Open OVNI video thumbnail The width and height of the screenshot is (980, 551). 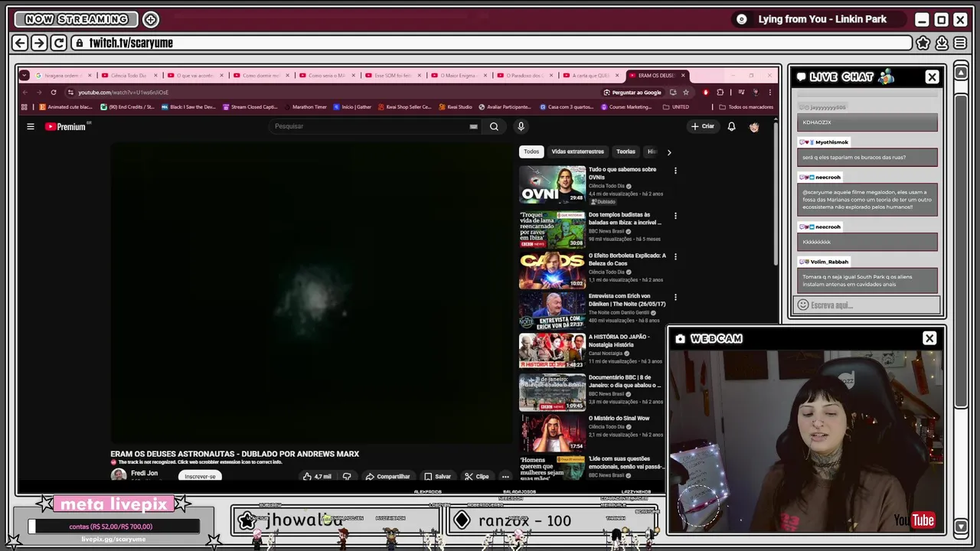552,184
